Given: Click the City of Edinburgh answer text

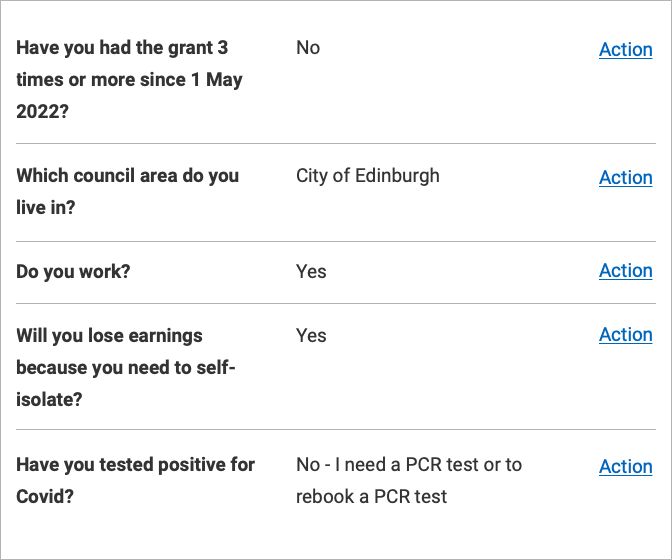Looking at the screenshot, I should pos(368,176).
